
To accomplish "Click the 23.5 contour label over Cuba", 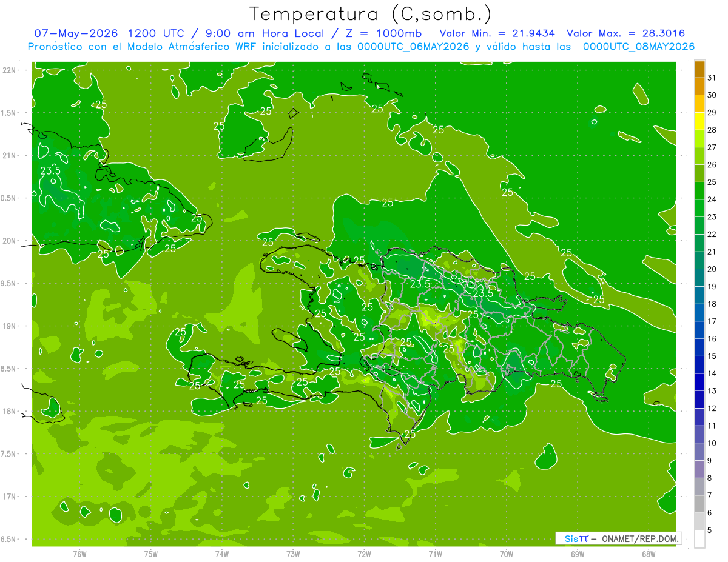I will tap(50, 171).
